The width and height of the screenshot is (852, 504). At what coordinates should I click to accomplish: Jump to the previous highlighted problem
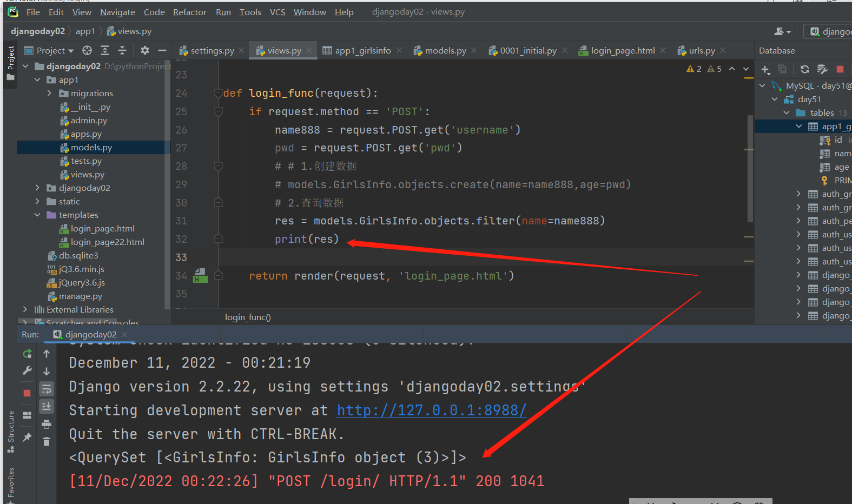(x=732, y=69)
